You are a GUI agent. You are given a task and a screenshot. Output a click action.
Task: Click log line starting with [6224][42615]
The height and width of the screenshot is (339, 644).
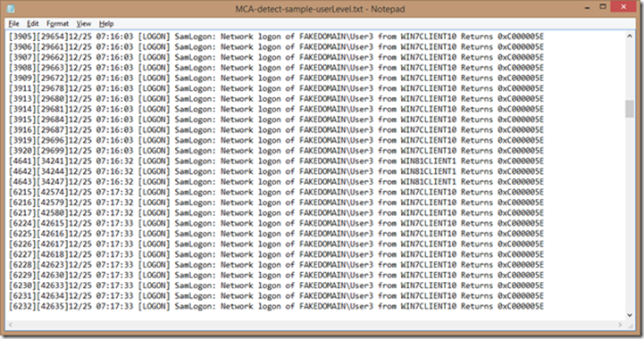[276, 223]
